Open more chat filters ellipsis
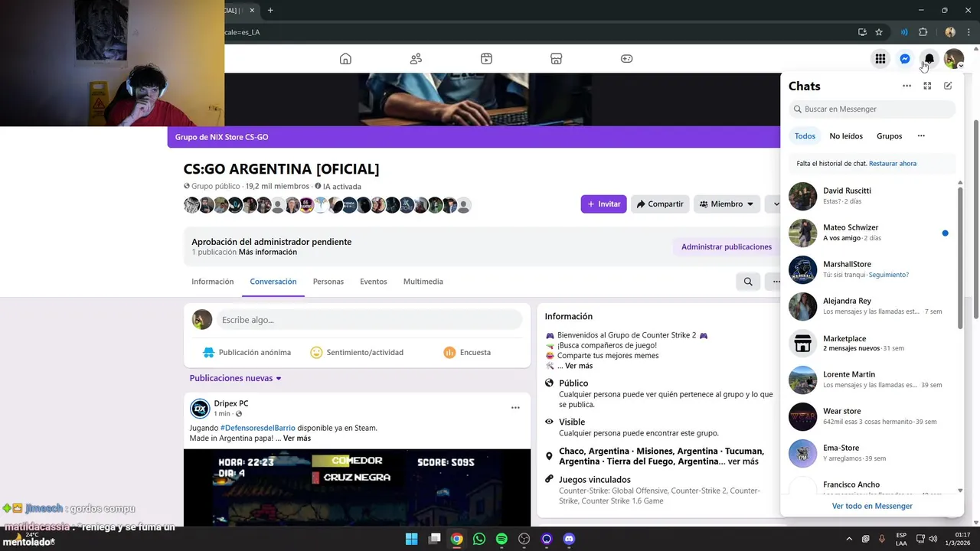This screenshot has width=980, height=551. pos(921,136)
